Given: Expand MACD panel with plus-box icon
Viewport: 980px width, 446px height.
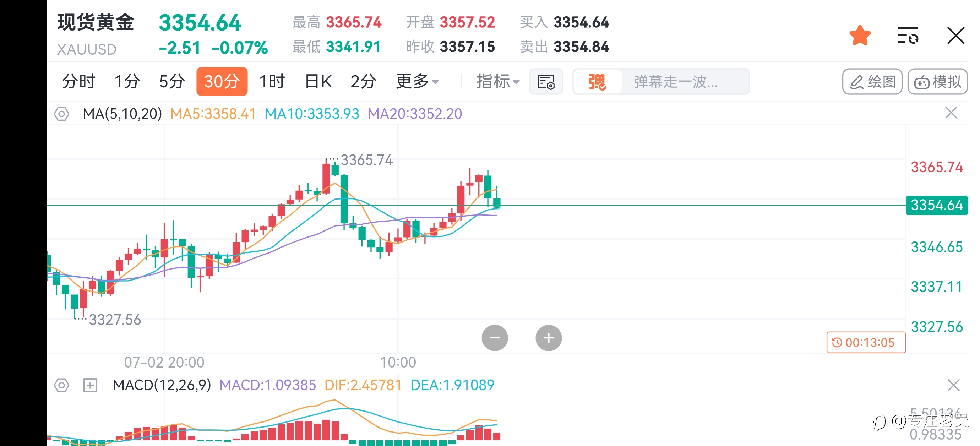Looking at the screenshot, I should pos(90,385).
